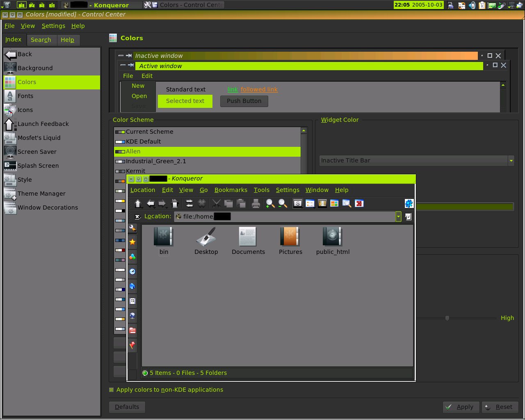The width and height of the screenshot is (525, 420).
Task: Click the Back arrow in Konqueror toolbar
Action: point(151,203)
